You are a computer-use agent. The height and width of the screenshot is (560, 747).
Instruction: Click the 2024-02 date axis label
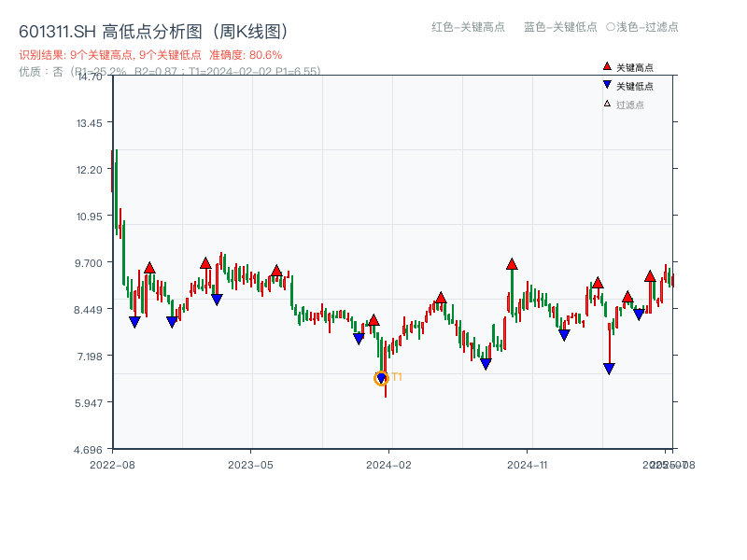[x=388, y=465]
